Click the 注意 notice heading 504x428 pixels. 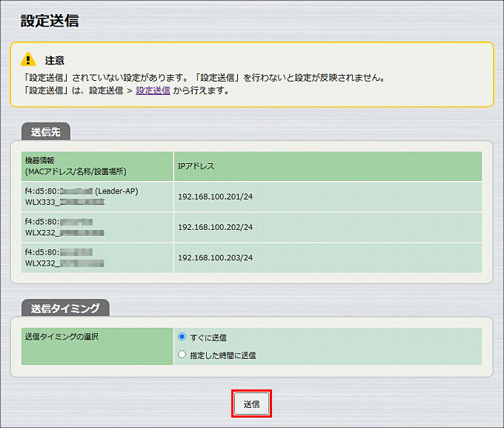(55, 60)
